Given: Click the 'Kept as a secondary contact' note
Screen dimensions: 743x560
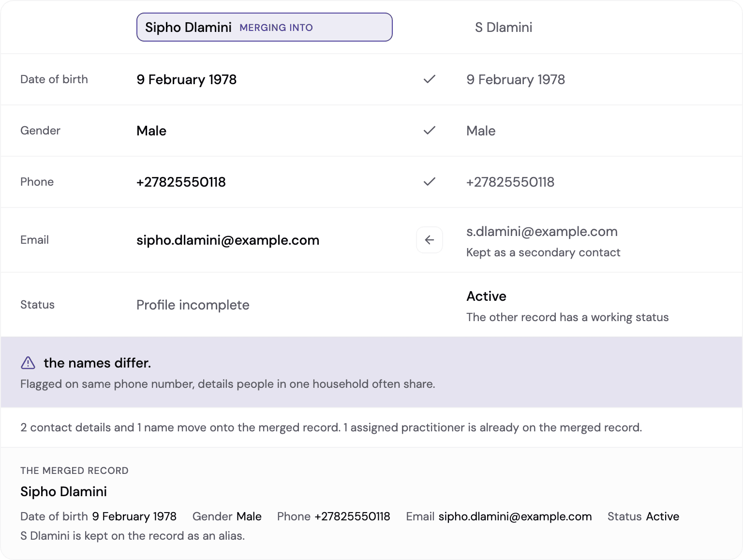Looking at the screenshot, I should point(543,252).
